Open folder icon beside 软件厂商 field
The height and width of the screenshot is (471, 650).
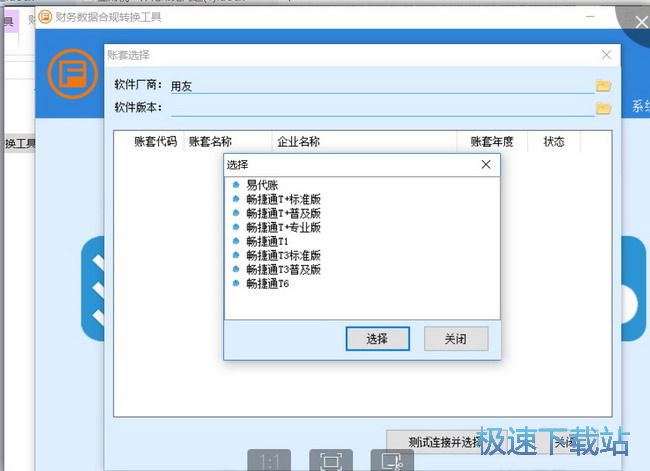coord(603,86)
